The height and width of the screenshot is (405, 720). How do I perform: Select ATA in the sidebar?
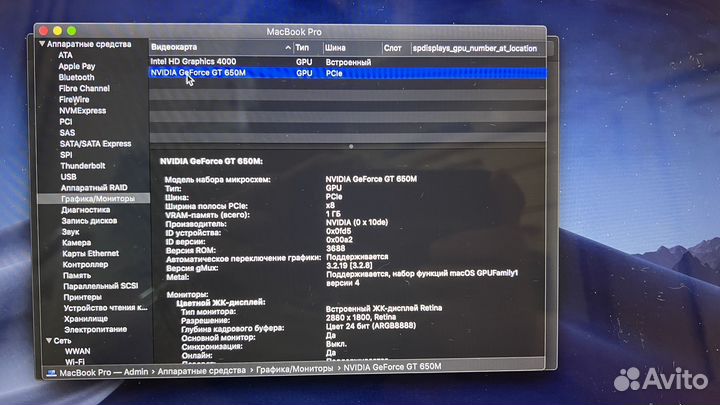click(65, 55)
